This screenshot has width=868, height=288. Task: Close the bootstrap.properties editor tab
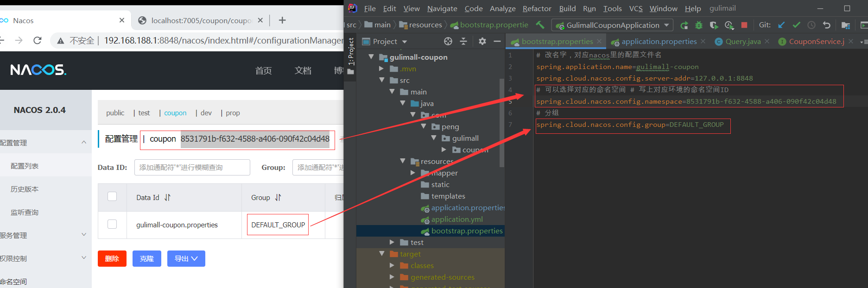click(x=599, y=41)
